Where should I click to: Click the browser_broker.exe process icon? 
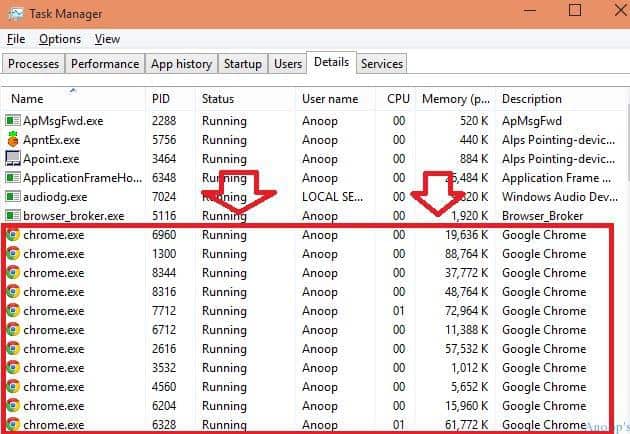[13, 216]
